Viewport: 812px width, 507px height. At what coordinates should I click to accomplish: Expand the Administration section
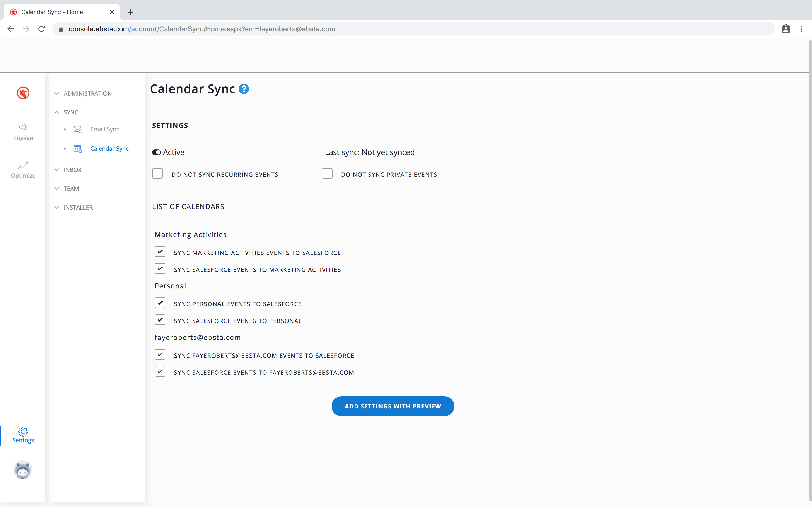[87, 94]
